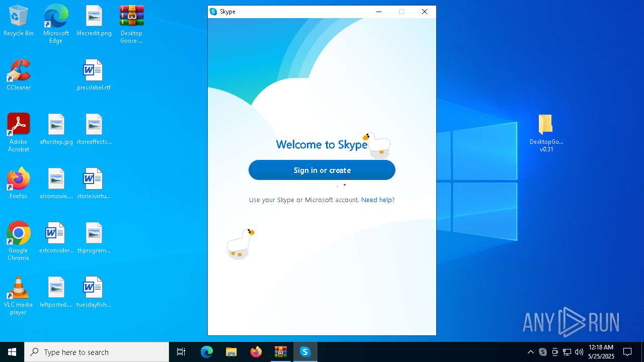Image resolution: width=644 pixels, height=362 pixels.
Task: Select the leftposted image file icon
Action: (56, 293)
